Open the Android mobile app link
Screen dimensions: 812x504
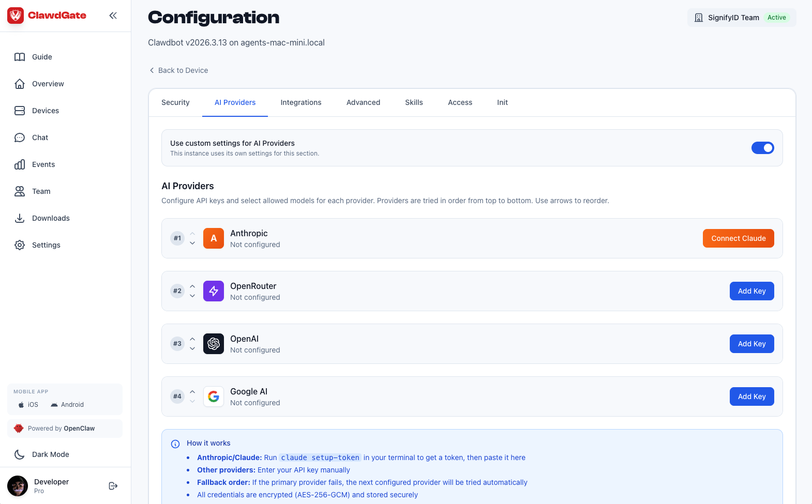pyautogui.click(x=67, y=405)
